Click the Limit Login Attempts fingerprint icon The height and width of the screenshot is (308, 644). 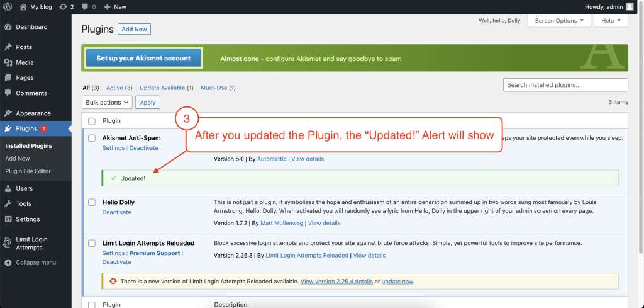pyautogui.click(x=8, y=243)
